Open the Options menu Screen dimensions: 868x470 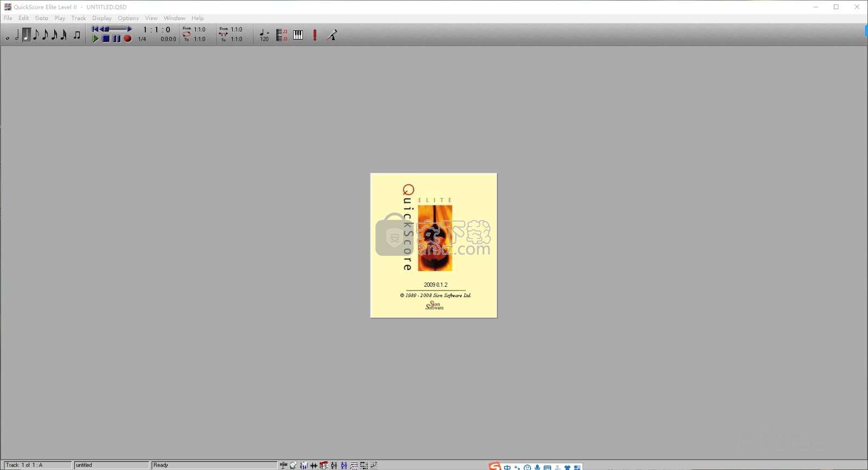click(x=129, y=18)
